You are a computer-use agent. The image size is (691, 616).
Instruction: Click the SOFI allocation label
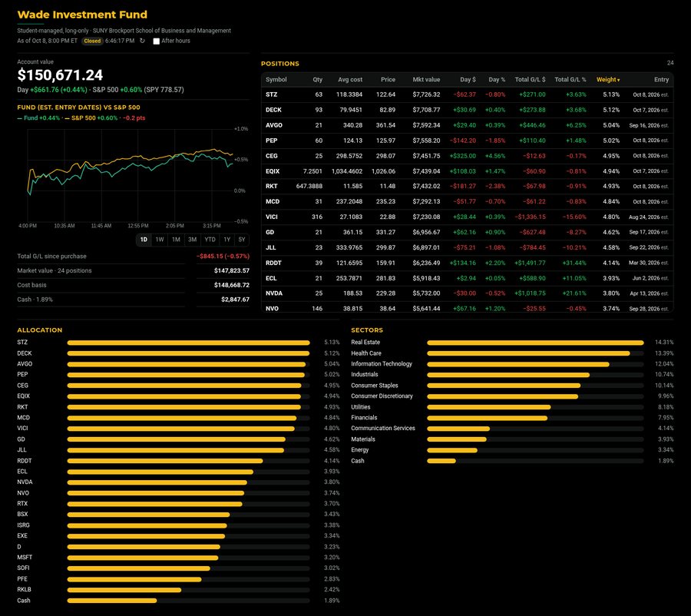(x=23, y=568)
